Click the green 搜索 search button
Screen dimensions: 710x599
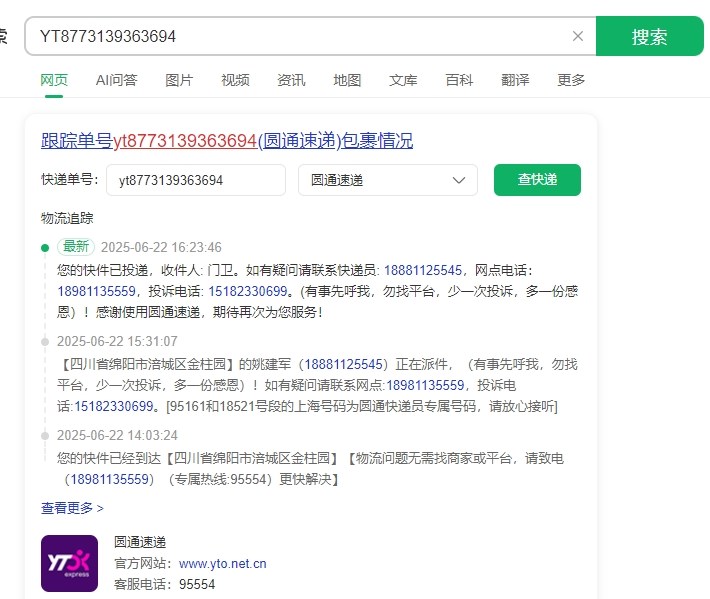tap(649, 36)
